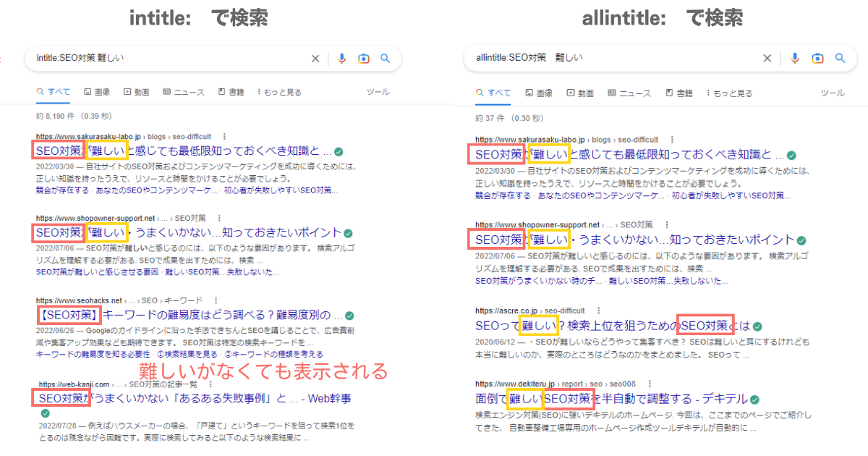Open camera lens icon in allintitle search
The height and width of the screenshot is (456, 868).
817,59
